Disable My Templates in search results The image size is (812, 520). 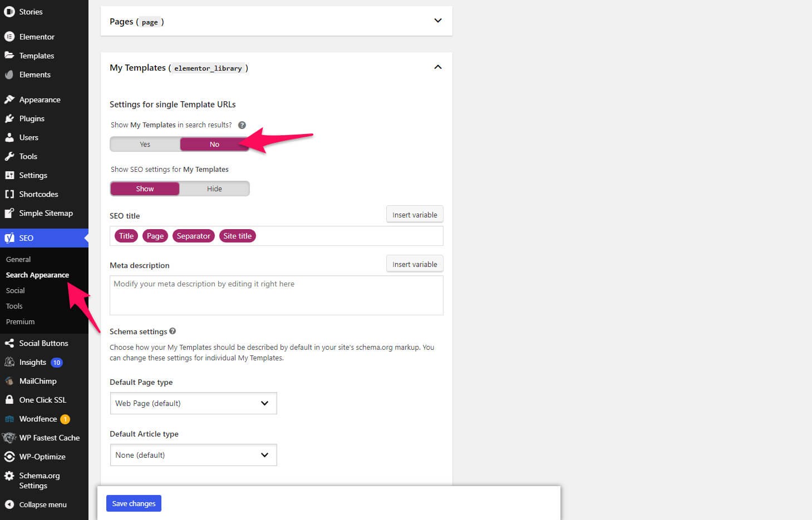(x=215, y=144)
